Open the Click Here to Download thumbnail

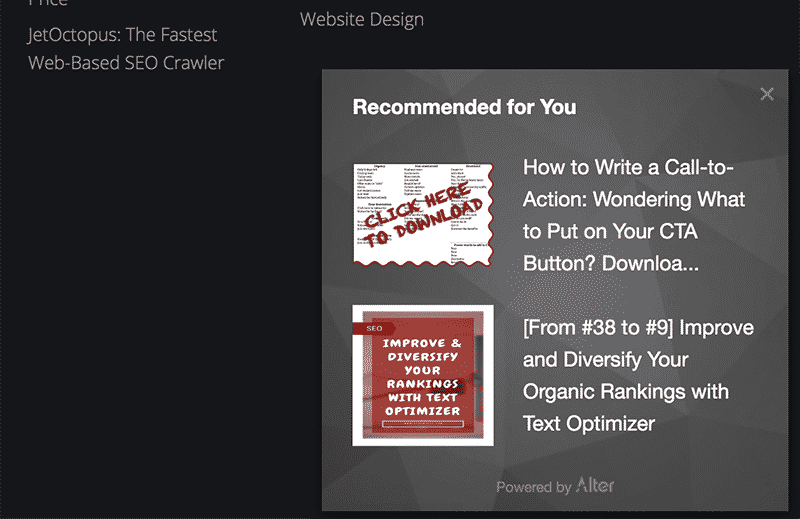click(423, 214)
